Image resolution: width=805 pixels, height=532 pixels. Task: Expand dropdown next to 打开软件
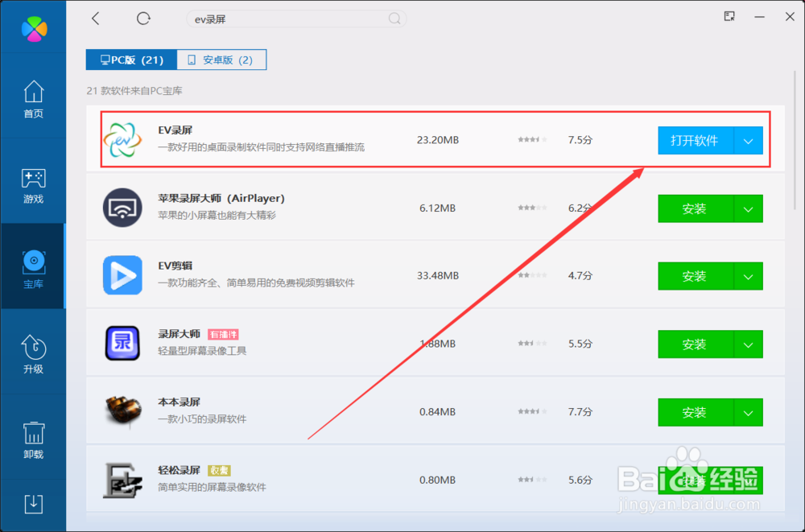pos(749,140)
